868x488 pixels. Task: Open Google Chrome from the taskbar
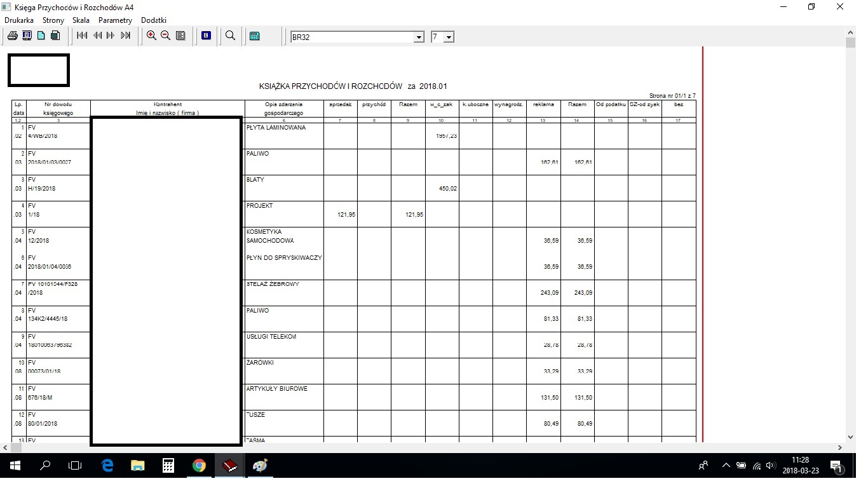[199, 466]
